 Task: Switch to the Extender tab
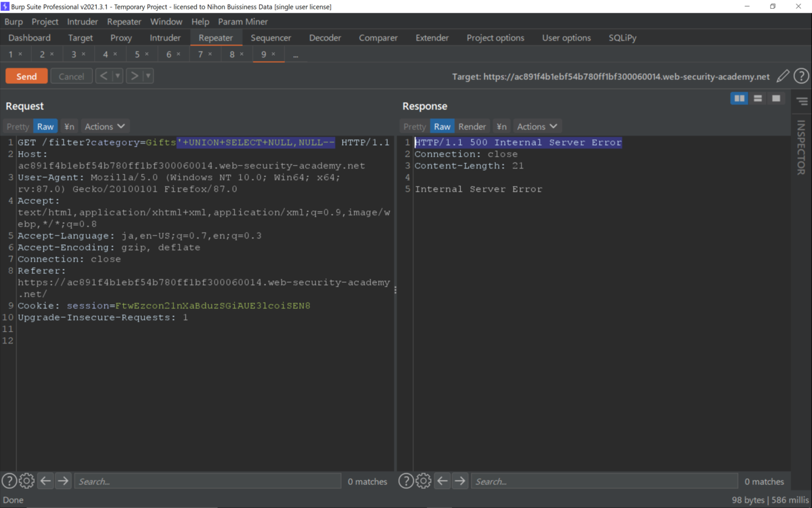[x=432, y=38]
